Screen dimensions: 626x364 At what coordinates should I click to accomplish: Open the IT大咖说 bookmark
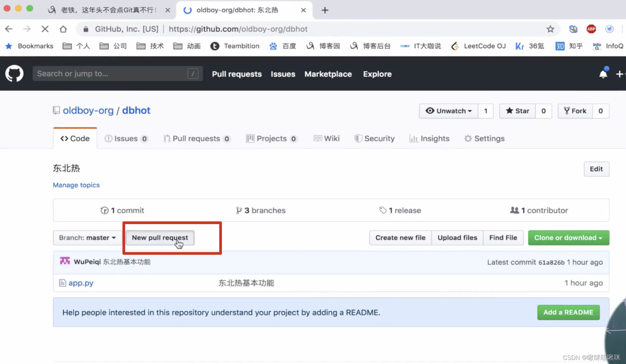pos(421,46)
